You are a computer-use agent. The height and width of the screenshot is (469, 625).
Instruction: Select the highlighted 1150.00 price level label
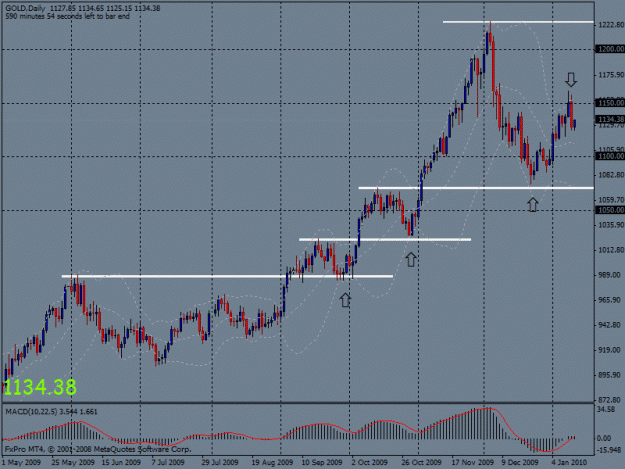610,103
